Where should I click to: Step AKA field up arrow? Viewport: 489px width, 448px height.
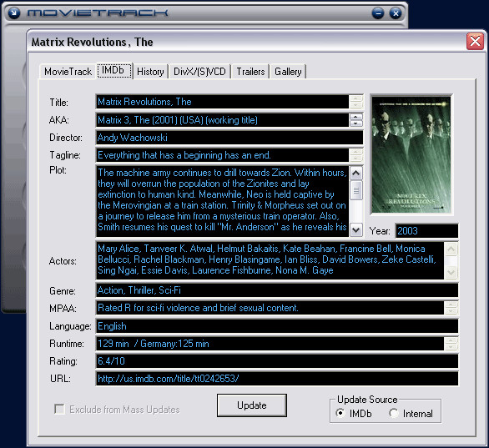click(355, 118)
